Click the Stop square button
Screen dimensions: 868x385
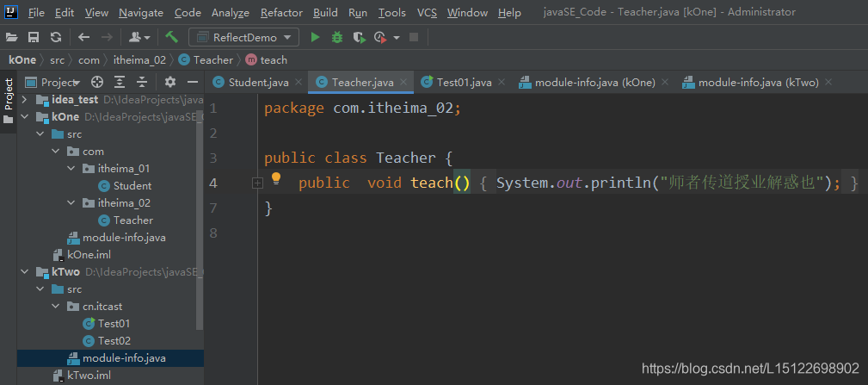coord(413,37)
